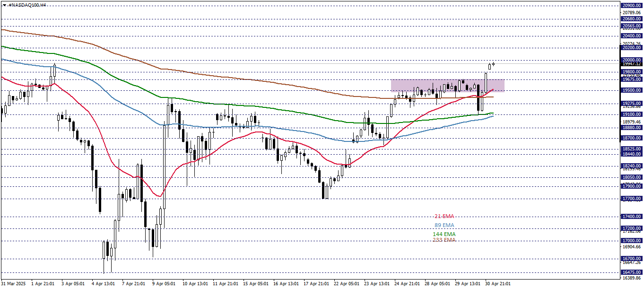Click the 30 Apr 21:01 time label

(497, 284)
